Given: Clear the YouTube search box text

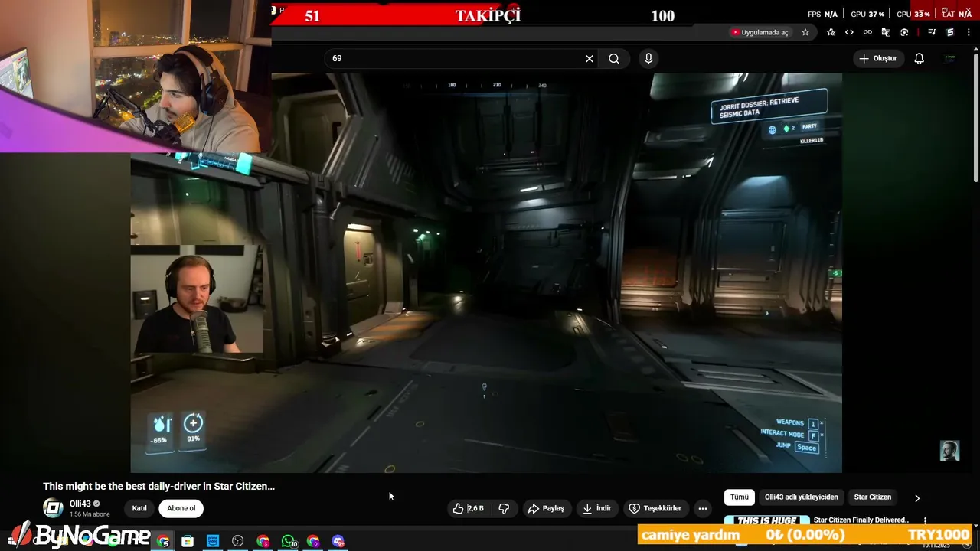Looking at the screenshot, I should [x=590, y=59].
